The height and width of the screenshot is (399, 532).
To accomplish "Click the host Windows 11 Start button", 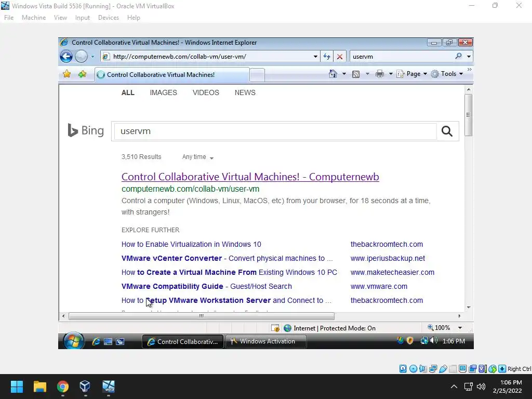I will tap(17, 387).
